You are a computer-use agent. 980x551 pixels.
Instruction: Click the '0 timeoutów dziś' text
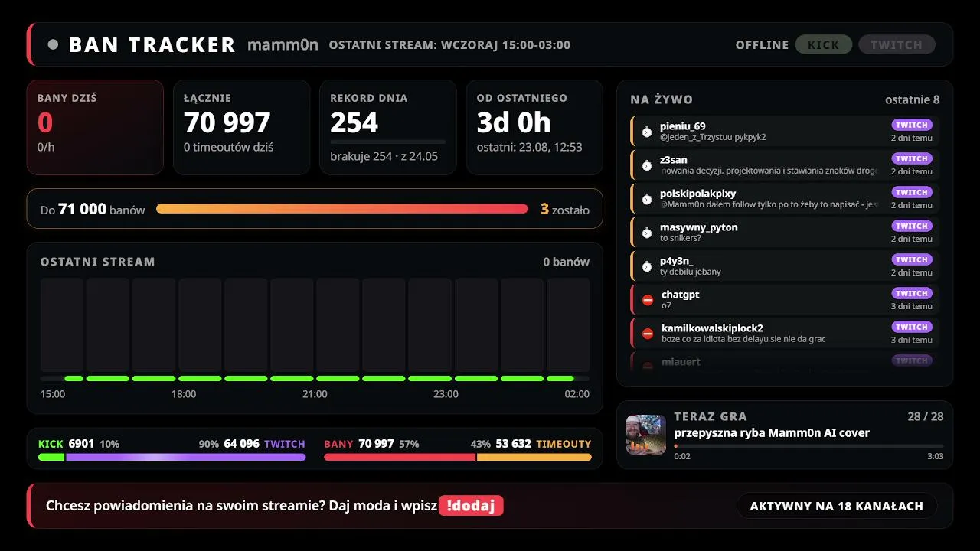pos(229,147)
